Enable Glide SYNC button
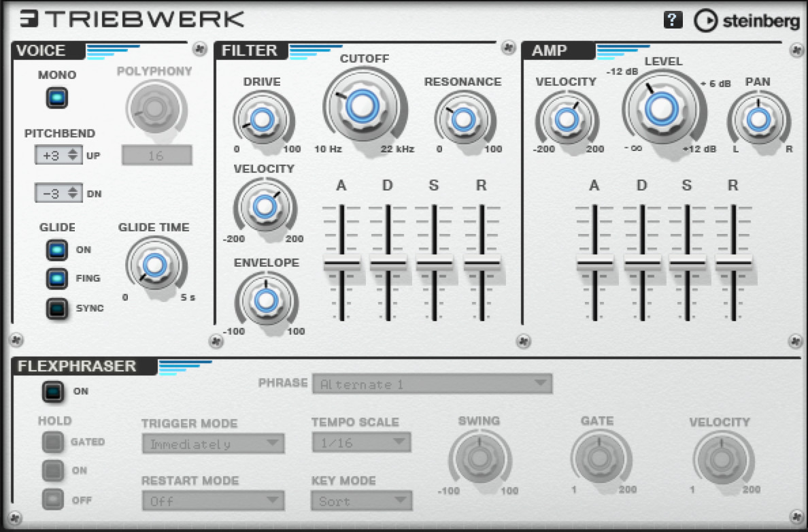The image size is (808, 532). pos(56,308)
